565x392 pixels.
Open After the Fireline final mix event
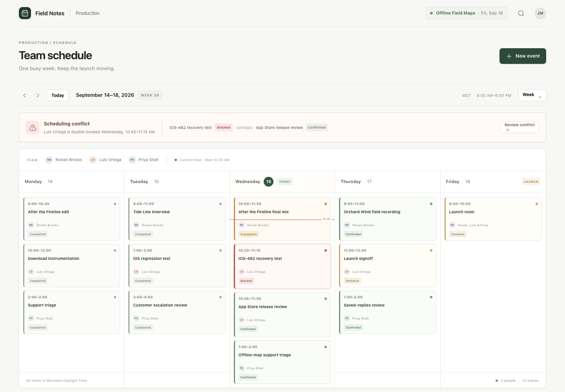pos(282,219)
